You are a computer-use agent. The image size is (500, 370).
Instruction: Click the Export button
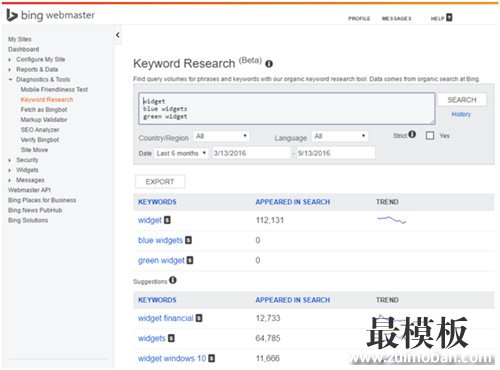coord(160,182)
